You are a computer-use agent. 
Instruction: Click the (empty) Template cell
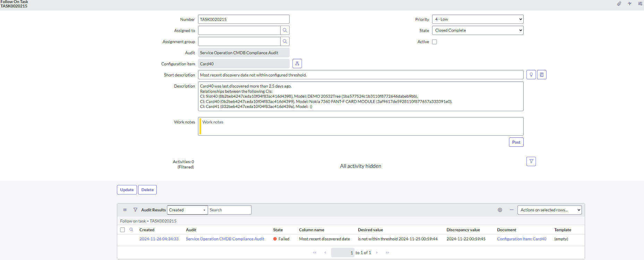point(561,239)
